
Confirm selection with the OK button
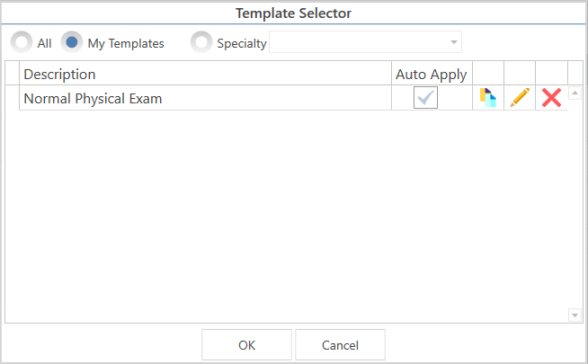pyautogui.click(x=246, y=345)
